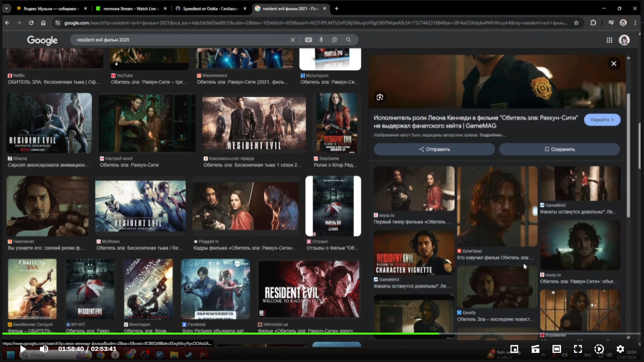This screenshot has height=362, width=644.
Task: Click the Мультидиск result caption
Action: (330, 82)
